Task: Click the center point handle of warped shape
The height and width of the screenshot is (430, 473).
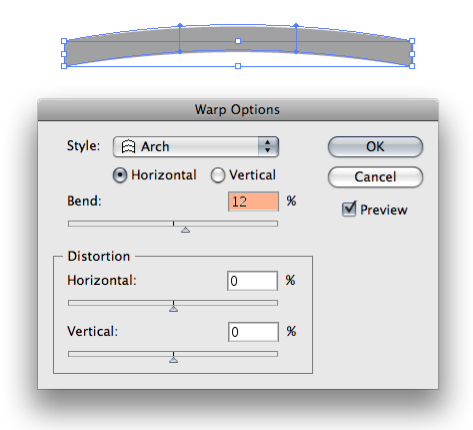Action: 238,41
